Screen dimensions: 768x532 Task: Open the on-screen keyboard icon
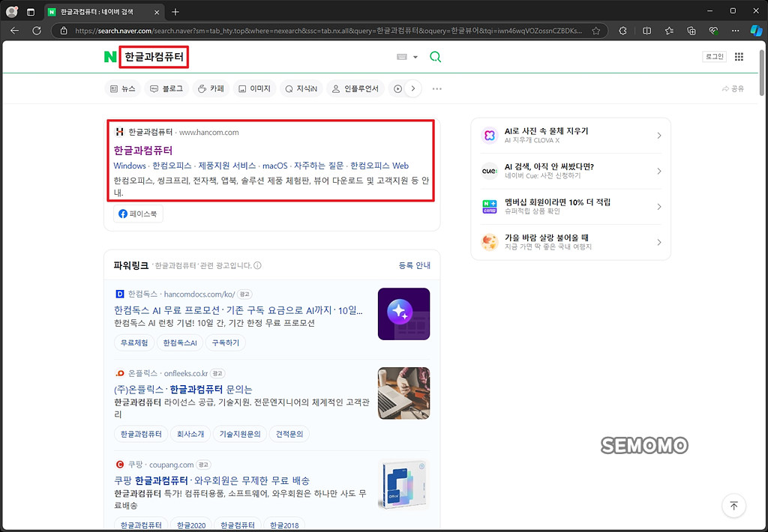(x=402, y=57)
